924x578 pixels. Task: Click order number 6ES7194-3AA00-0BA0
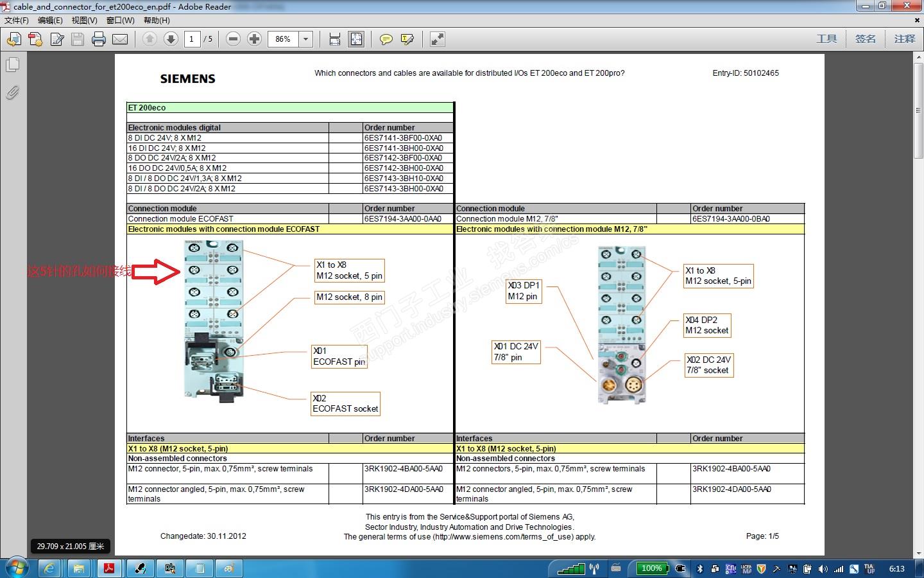click(732, 218)
